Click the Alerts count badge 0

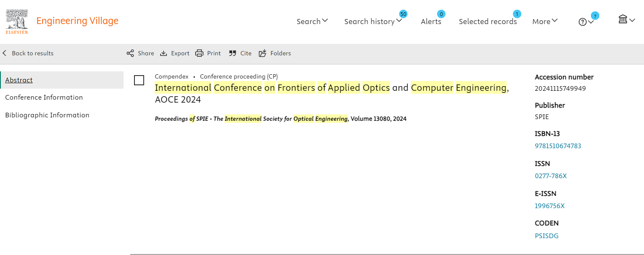[x=441, y=14]
